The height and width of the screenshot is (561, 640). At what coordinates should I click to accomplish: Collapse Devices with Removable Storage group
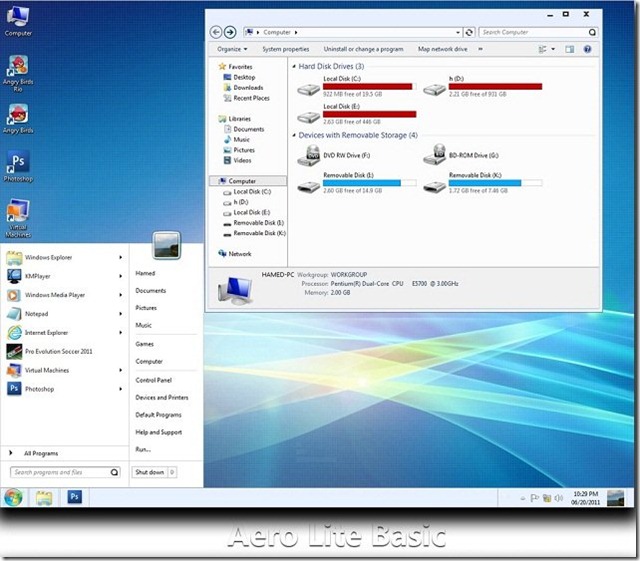pyautogui.click(x=294, y=135)
